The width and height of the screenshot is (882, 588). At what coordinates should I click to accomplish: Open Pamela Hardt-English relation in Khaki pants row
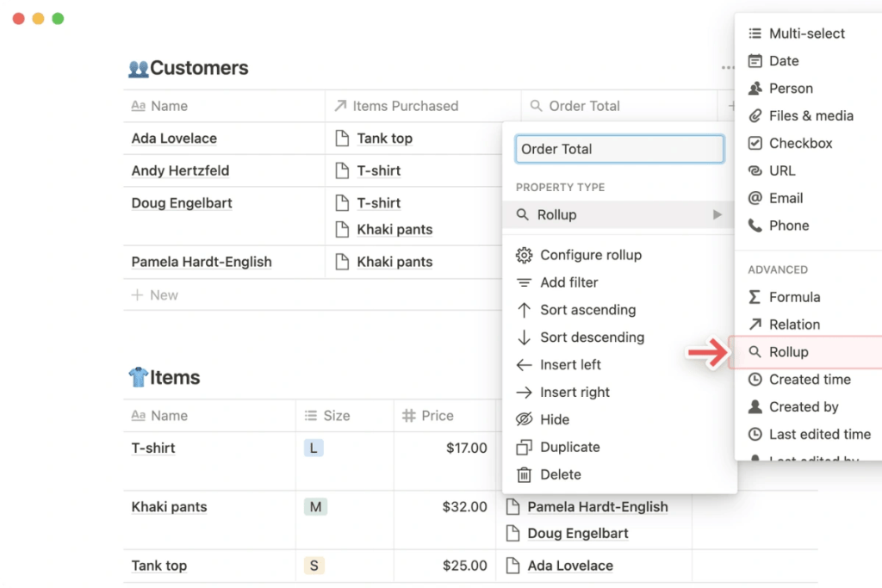coord(598,506)
